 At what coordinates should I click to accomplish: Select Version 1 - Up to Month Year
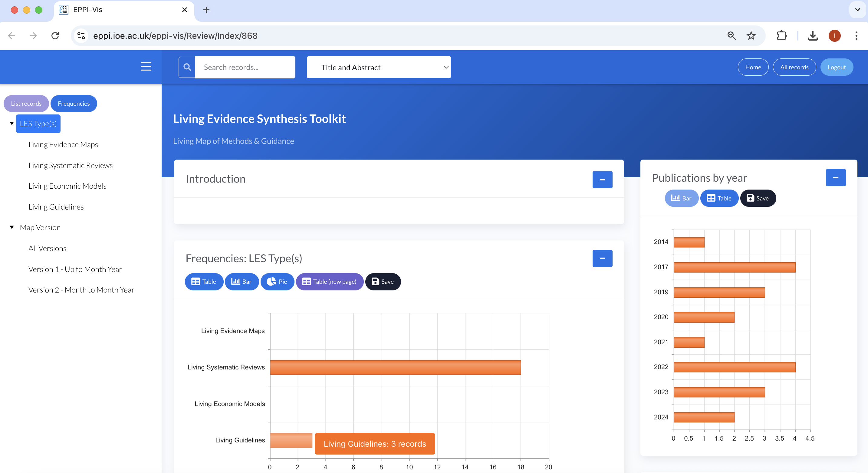click(75, 269)
